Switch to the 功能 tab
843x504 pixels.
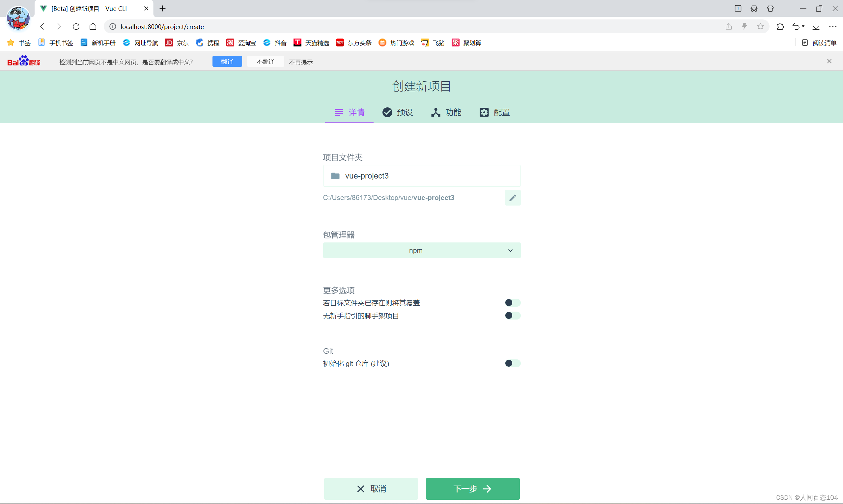point(446,112)
